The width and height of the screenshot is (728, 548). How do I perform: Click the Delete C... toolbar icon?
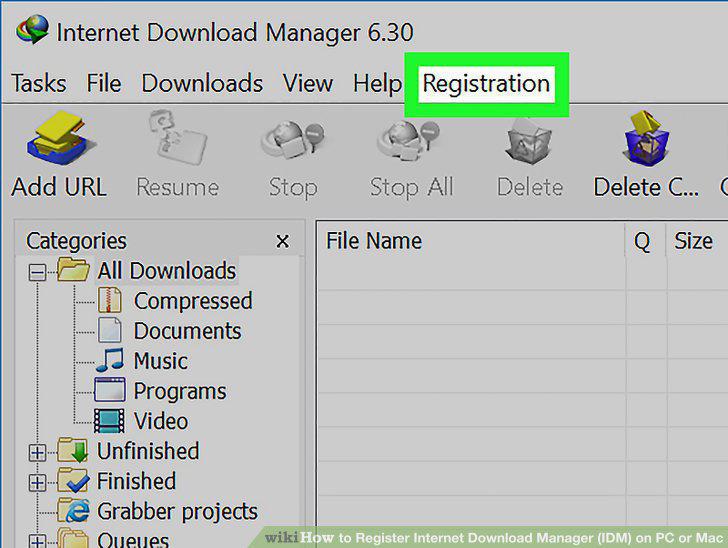click(646, 138)
